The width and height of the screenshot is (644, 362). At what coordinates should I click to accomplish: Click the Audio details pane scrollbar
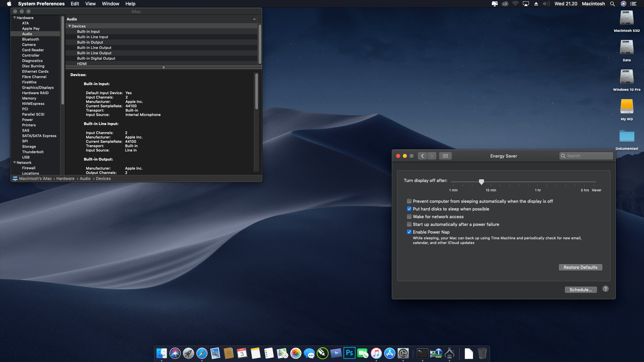(x=257, y=91)
